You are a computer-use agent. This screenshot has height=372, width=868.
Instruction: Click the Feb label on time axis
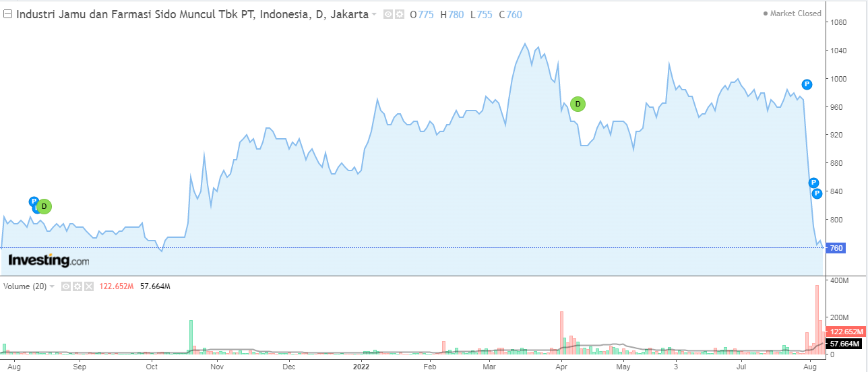429,367
